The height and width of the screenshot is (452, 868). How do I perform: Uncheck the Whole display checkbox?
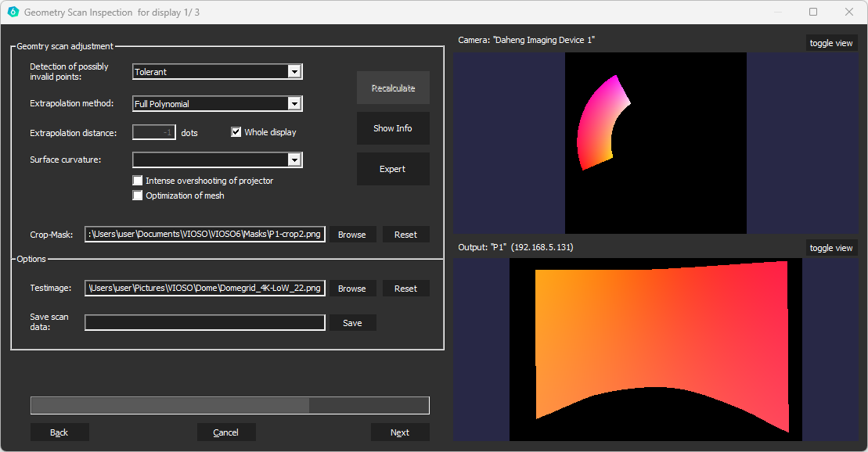pyautogui.click(x=236, y=132)
